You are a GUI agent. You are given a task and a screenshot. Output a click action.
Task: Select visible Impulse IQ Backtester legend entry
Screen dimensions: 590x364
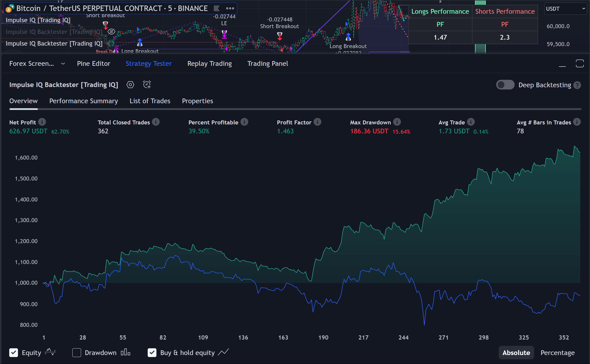coord(54,44)
